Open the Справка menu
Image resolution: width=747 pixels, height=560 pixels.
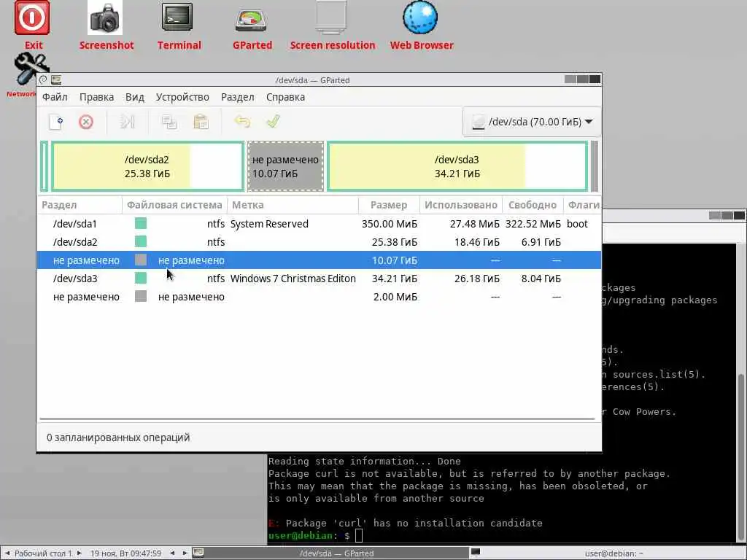pos(285,97)
